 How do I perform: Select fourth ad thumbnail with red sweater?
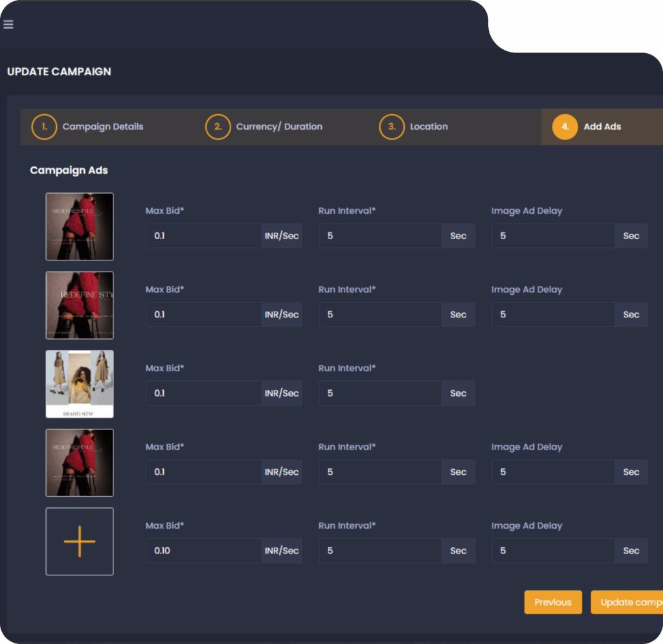[x=80, y=463]
